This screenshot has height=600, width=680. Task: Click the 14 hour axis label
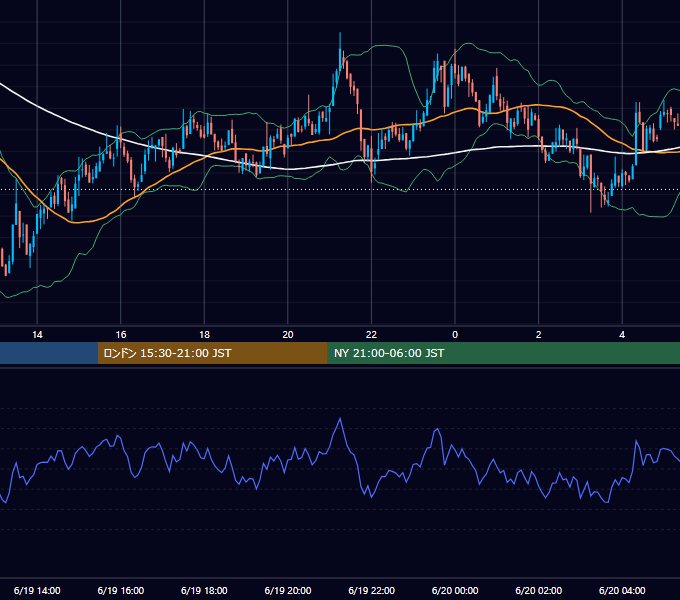point(37,335)
